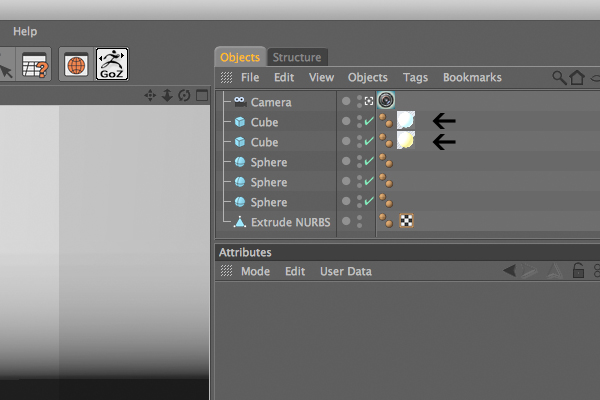
Task: Toggle Camera visibility dot
Action: [346, 101]
